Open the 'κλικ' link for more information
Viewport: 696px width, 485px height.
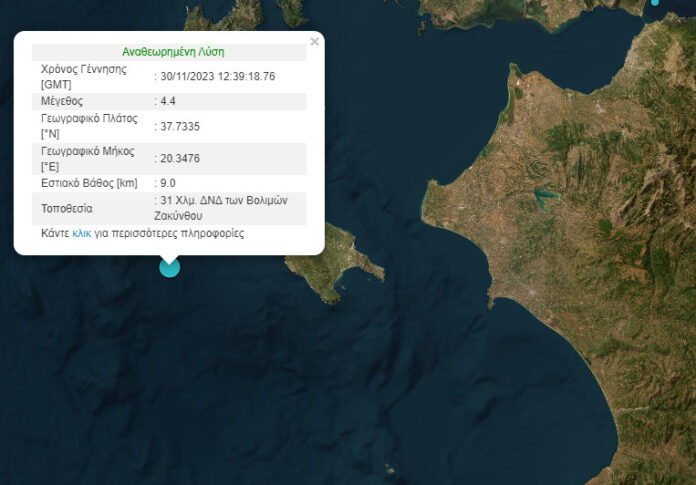pyautogui.click(x=82, y=233)
